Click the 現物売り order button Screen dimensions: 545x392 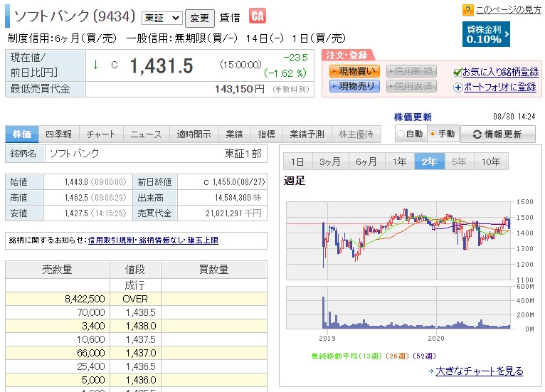[x=354, y=86]
